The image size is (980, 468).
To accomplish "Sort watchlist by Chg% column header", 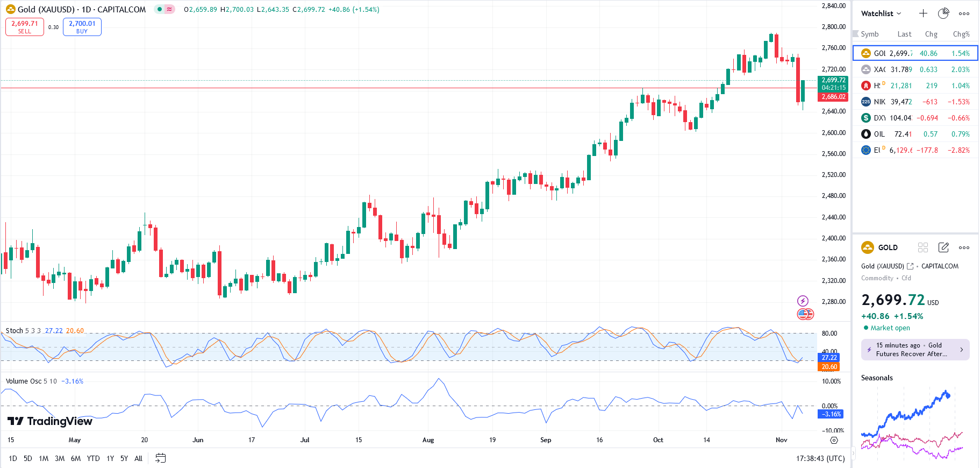I will tap(961, 34).
